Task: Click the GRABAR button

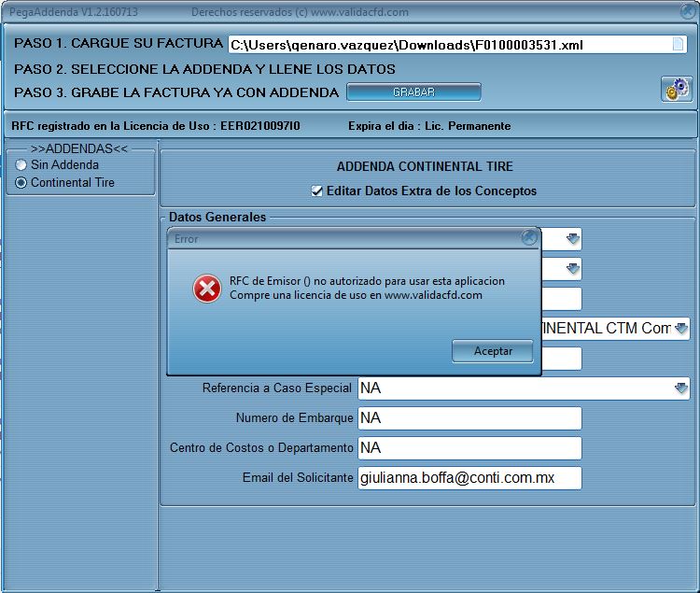Action: pos(413,92)
